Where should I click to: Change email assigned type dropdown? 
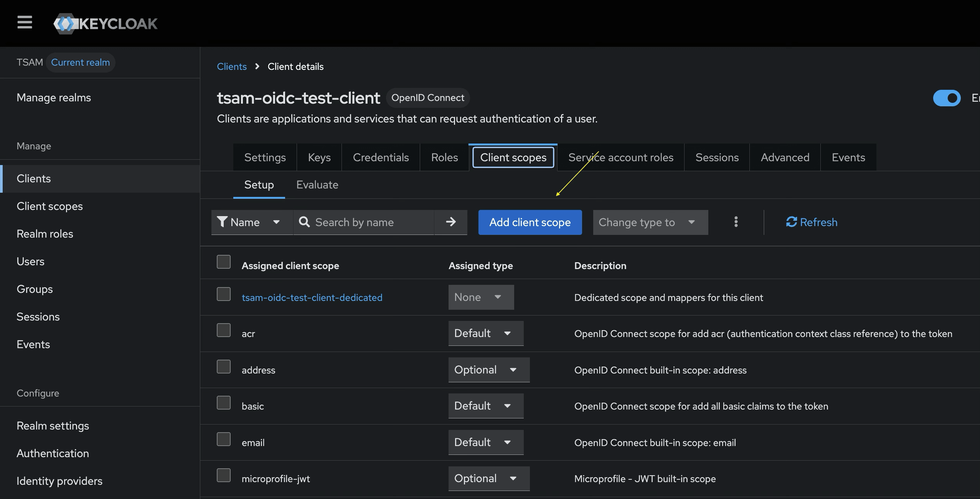pyautogui.click(x=486, y=442)
